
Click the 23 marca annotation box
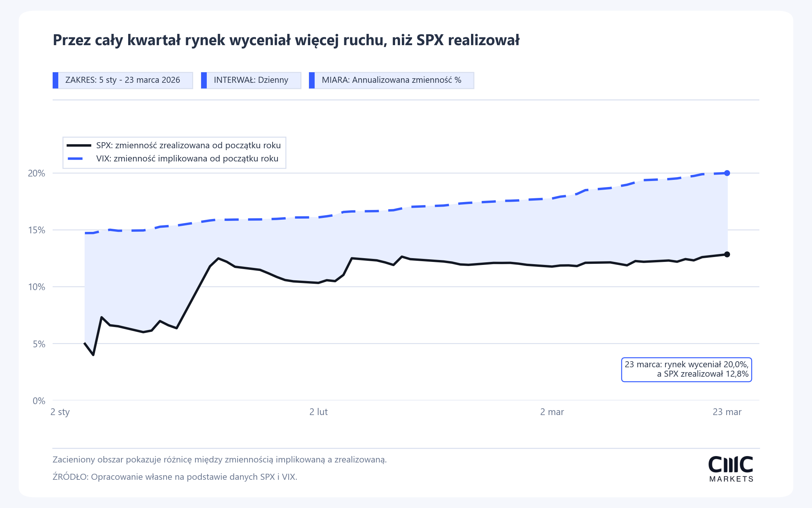click(686, 370)
